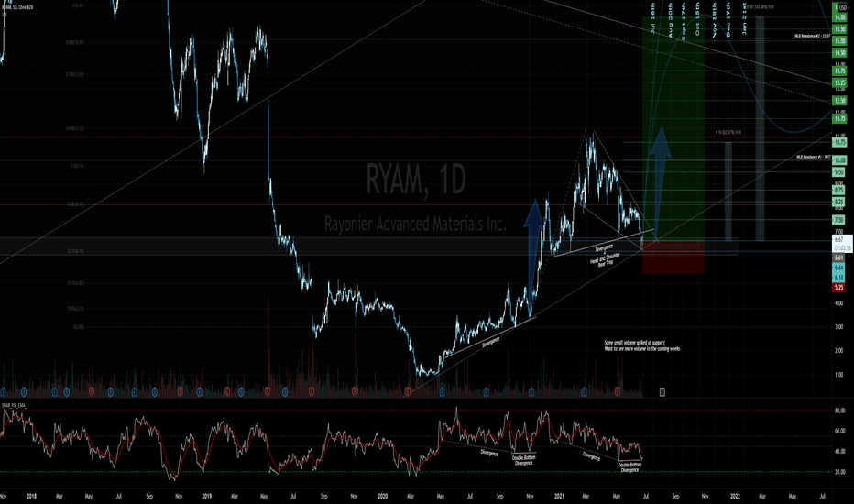This screenshot has height=504, width=854.
Task: Click the 0.5 Fibonacci level label
Action: (77, 166)
